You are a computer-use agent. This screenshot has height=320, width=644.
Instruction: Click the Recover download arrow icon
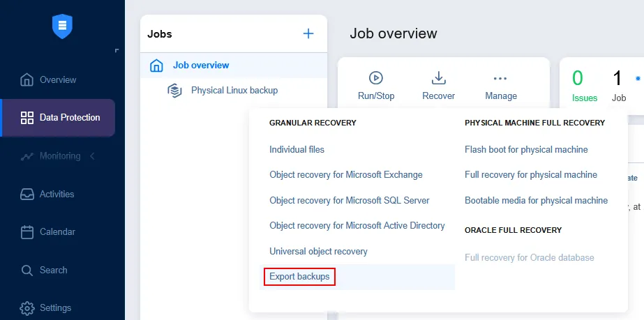coord(439,77)
